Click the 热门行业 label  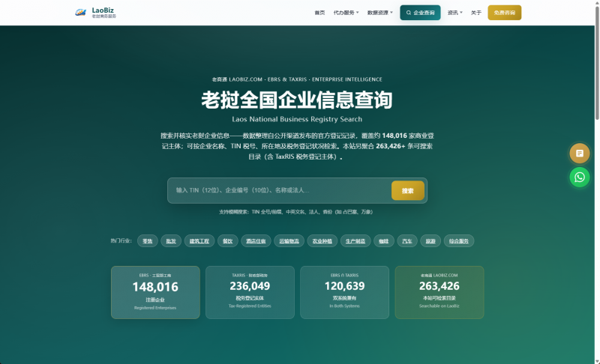[121, 240]
